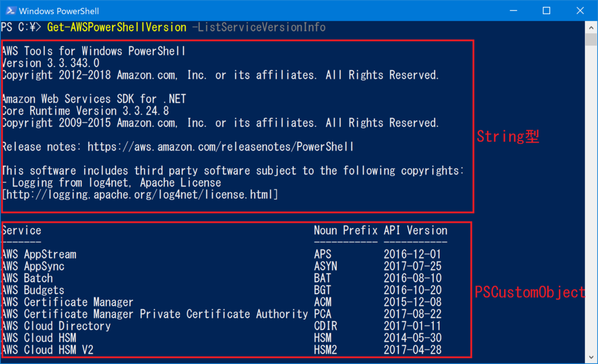The height and width of the screenshot is (364, 598).
Task: Click the 'Noun Prefix' column header
Action: coord(346,230)
